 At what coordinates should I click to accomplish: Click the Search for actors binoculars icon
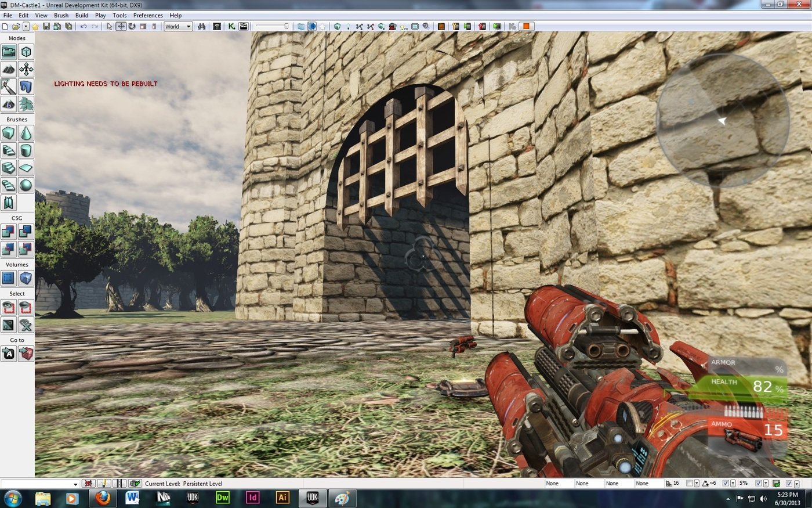click(x=202, y=27)
